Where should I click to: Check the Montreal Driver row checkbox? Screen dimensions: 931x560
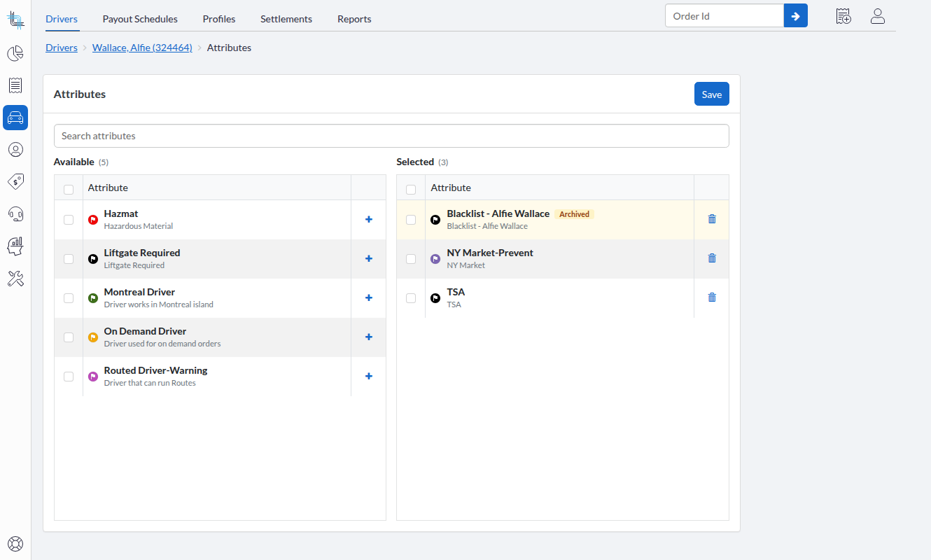coord(69,298)
